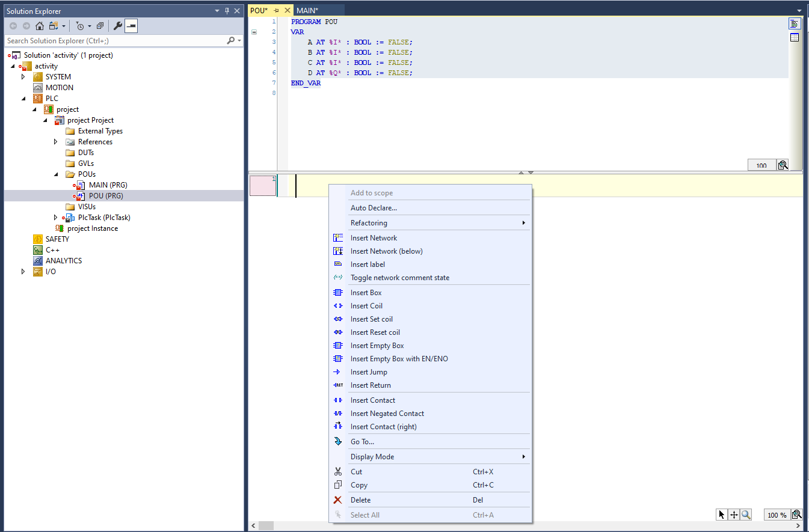Click the 100 % zoom level button
809x532 pixels.
pyautogui.click(x=777, y=515)
